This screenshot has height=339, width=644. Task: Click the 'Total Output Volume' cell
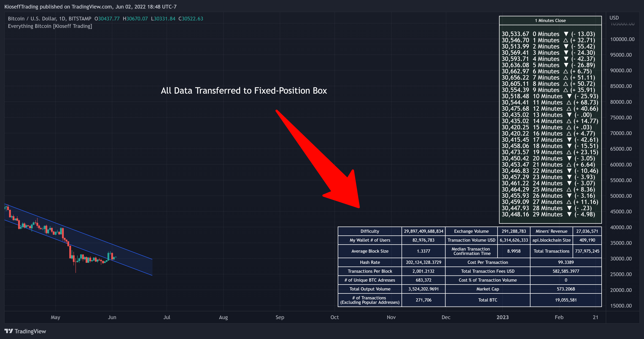tap(370, 289)
